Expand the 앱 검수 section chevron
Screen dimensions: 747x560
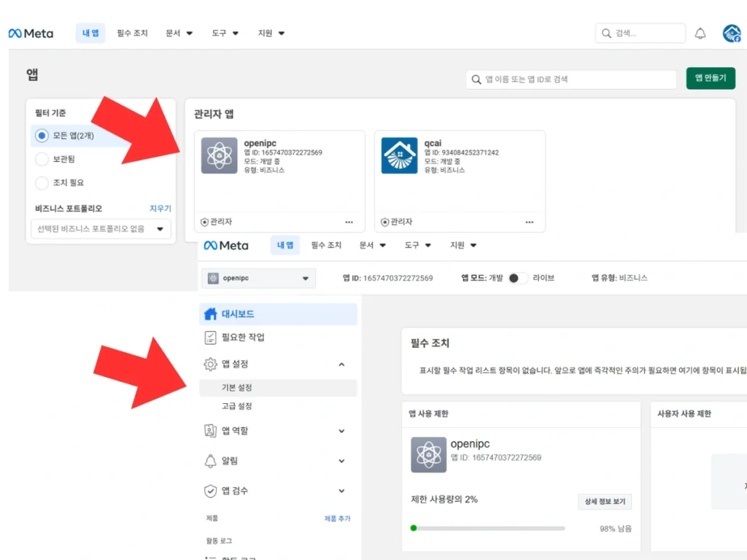coord(341,491)
